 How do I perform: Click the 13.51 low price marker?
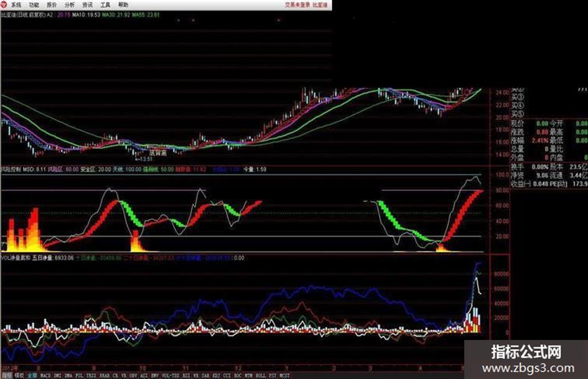pos(144,159)
